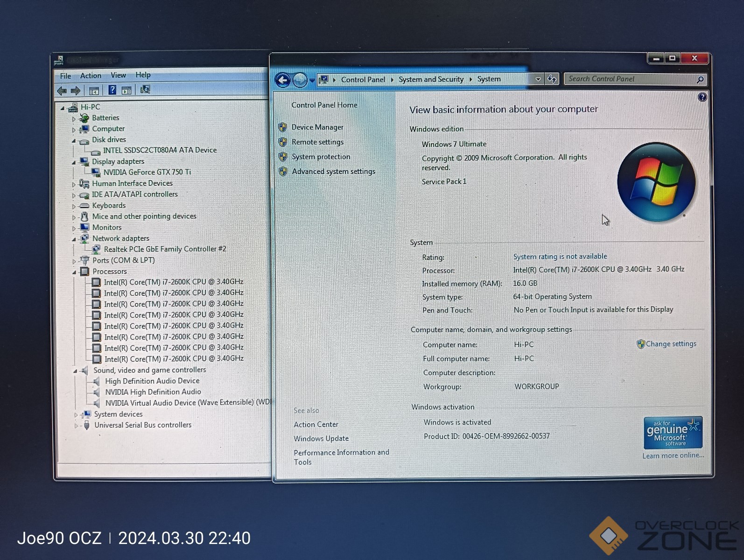The image size is (744, 560).
Task: Click the 'WORKGROUP' workgroup value
Action: pyautogui.click(x=536, y=386)
